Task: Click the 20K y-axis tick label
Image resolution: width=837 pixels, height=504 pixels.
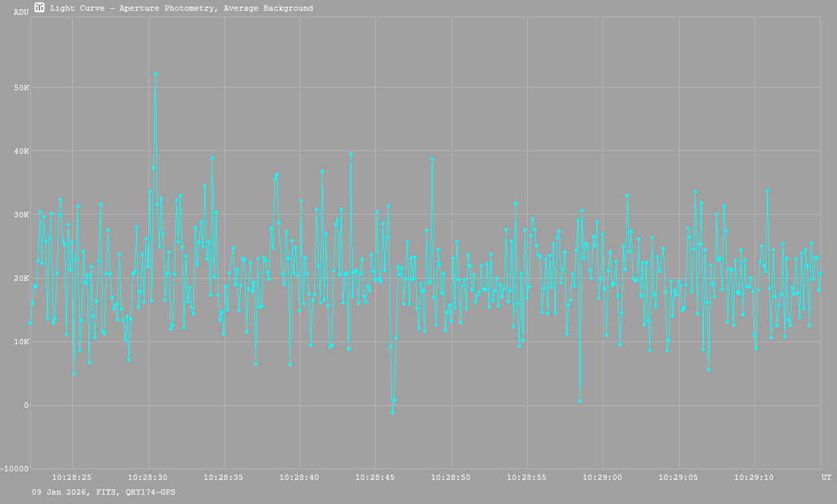Action: [x=23, y=278]
